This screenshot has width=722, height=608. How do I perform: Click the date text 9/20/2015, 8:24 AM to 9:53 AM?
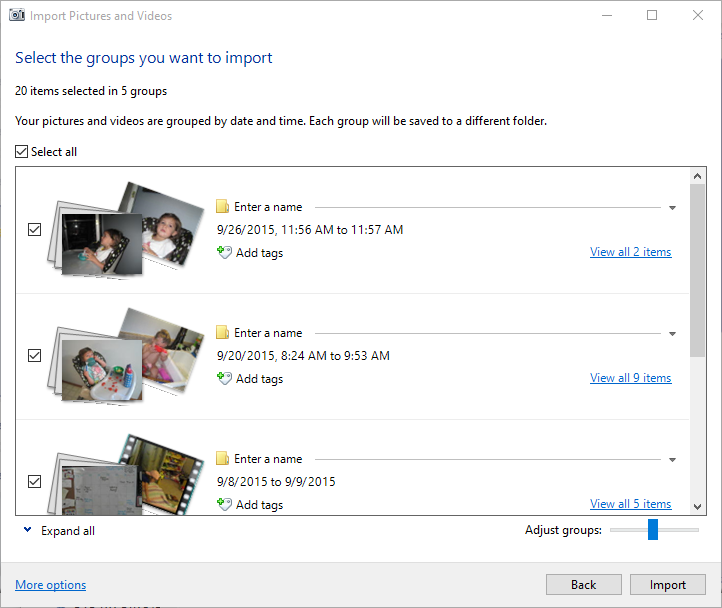[x=303, y=356]
